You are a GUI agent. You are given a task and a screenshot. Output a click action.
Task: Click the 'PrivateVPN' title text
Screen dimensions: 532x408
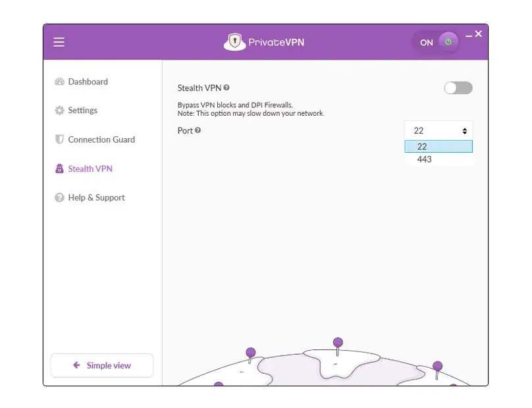point(276,42)
